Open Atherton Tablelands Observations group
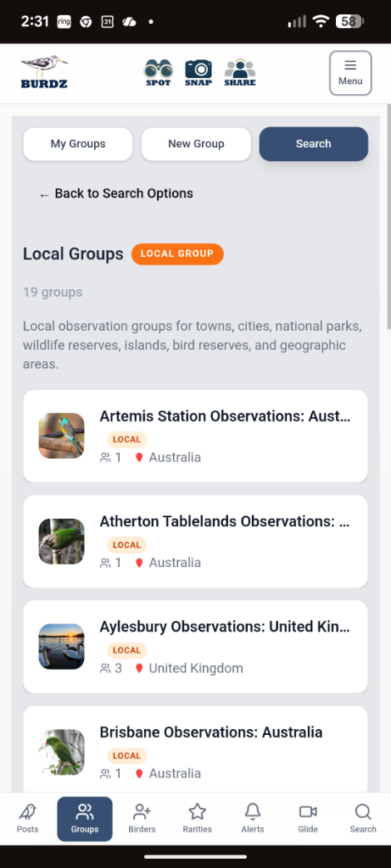Screen dimensions: 391x868 195,542
